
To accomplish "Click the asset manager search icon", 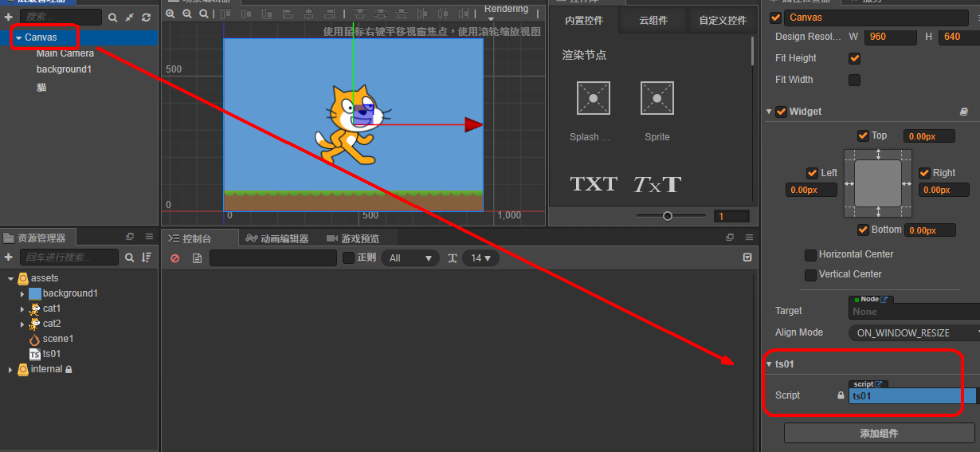I will (129, 257).
